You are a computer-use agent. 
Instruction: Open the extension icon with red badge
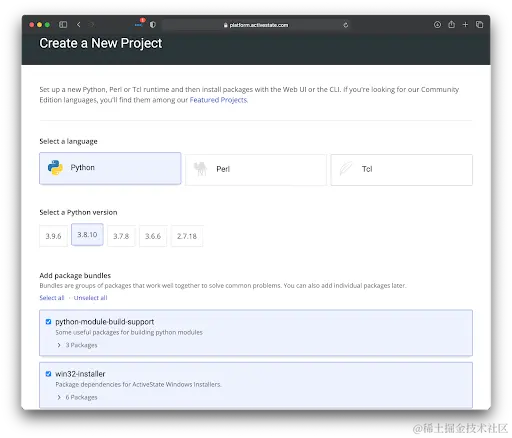139,23
